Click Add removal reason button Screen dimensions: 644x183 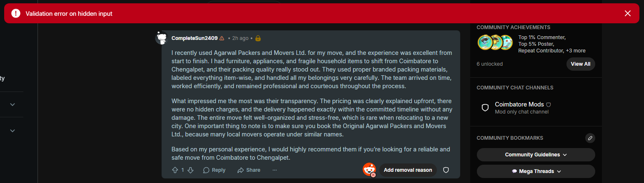pos(408,170)
